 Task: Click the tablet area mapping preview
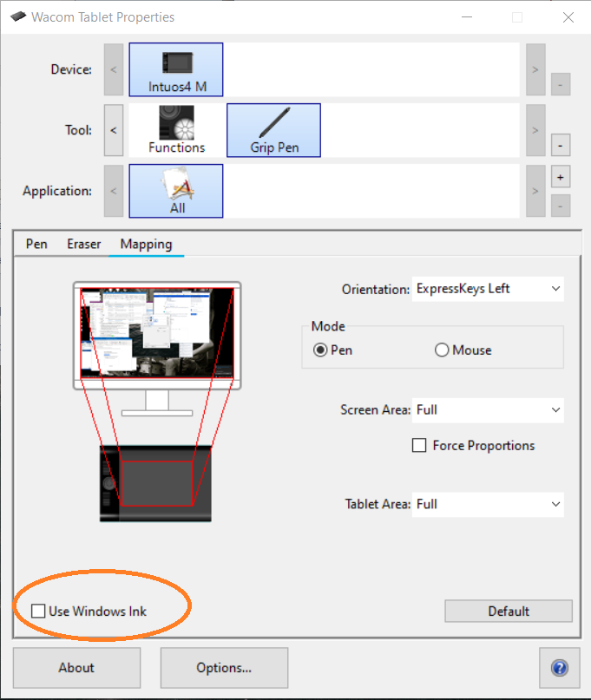157,483
